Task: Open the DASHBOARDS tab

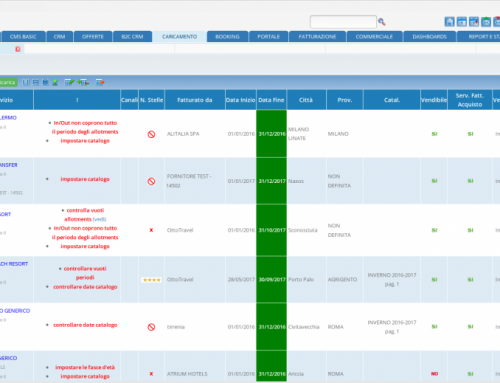Action: coord(430,37)
